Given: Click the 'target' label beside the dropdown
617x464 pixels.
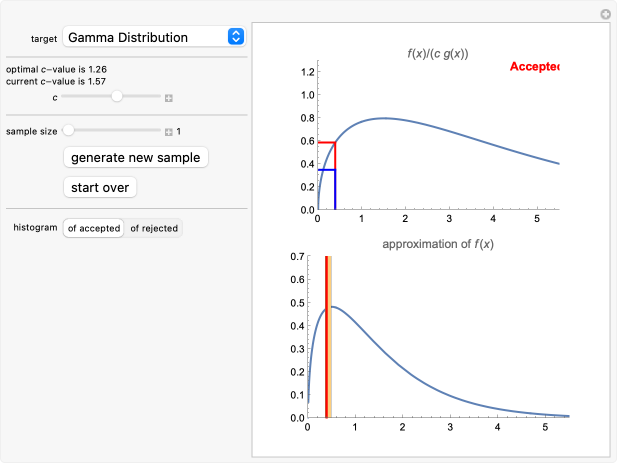Looking at the screenshot, I should tap(44, 38).
